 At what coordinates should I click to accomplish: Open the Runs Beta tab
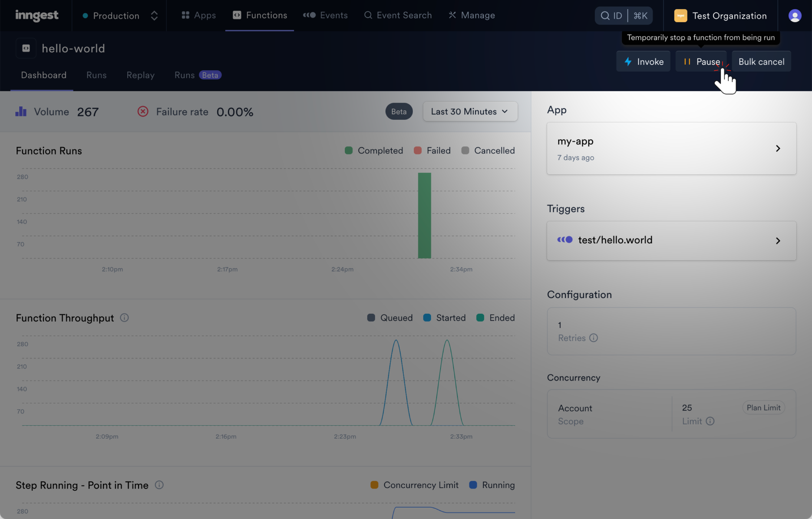click(198, 75)
